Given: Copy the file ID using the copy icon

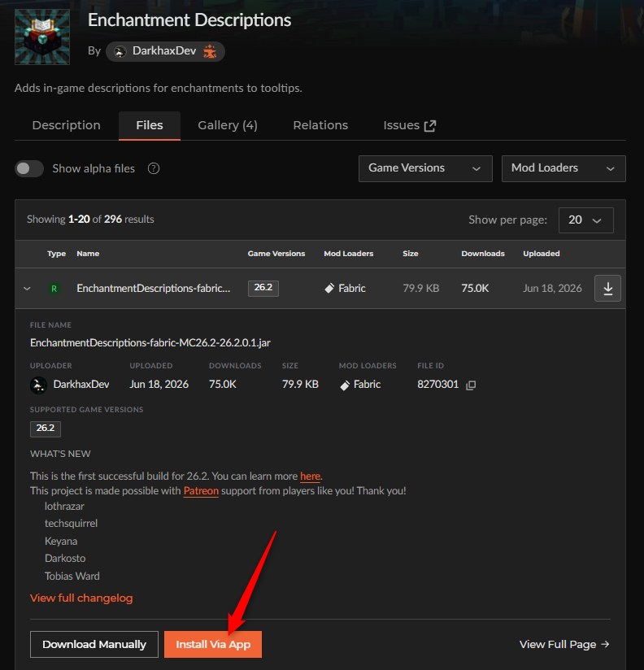Looking at the screenshot, I should click(471, 385).
